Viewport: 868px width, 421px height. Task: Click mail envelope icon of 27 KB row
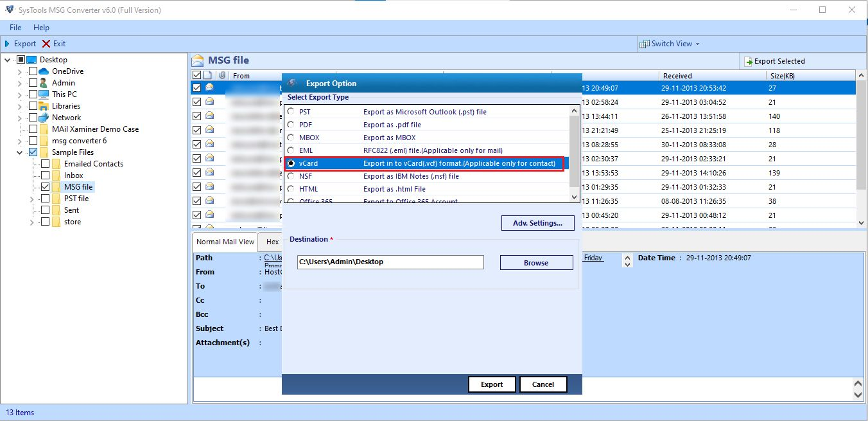click(x=209, y=88)
